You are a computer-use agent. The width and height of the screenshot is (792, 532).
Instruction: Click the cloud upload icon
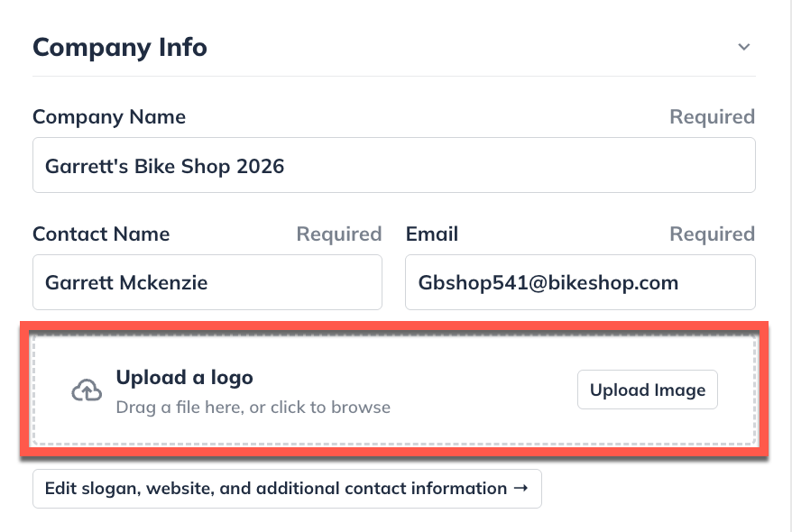(x=86, y=390)
